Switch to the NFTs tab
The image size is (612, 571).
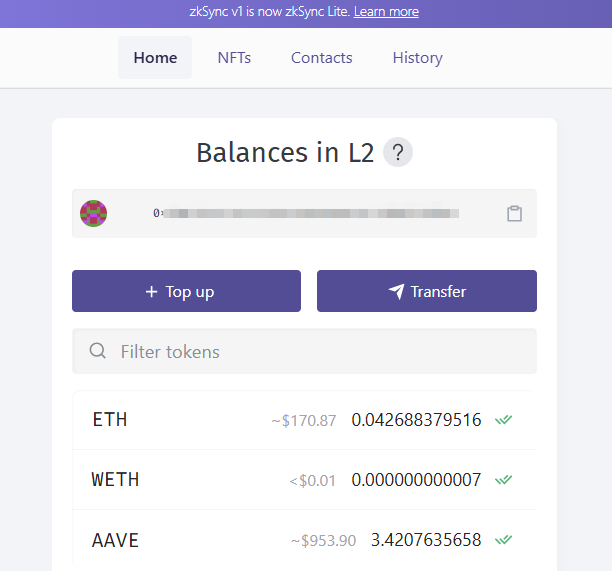[x=234, y=58]
